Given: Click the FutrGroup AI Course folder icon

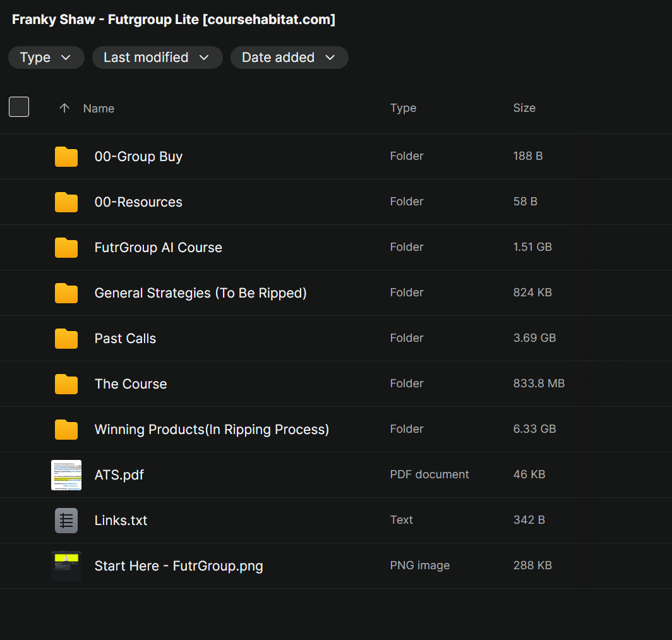Looking at the screenshot, I should 66,247.
